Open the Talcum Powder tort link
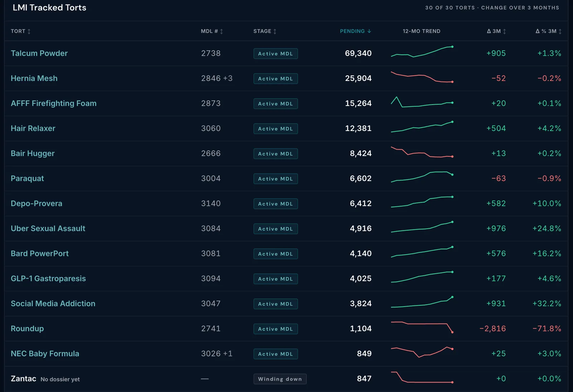This screenshot has width=573, height=392. click(x=39, y=53)
